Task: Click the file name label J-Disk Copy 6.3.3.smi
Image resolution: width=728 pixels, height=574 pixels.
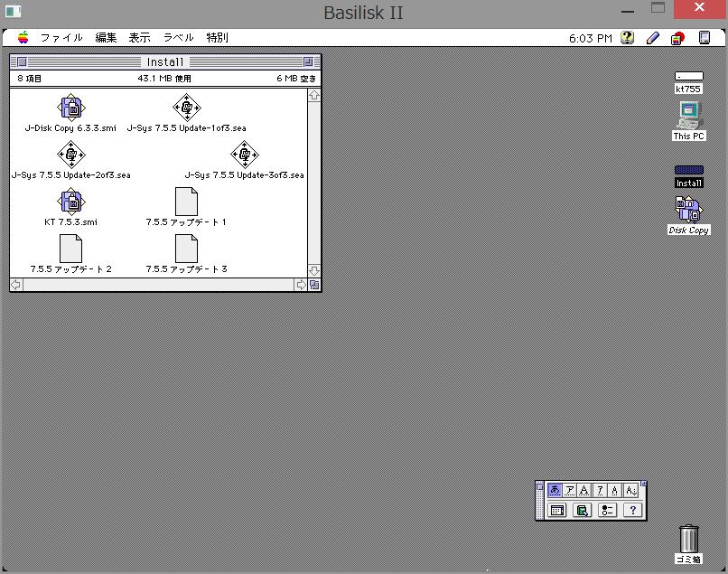Action: point(70,128)
